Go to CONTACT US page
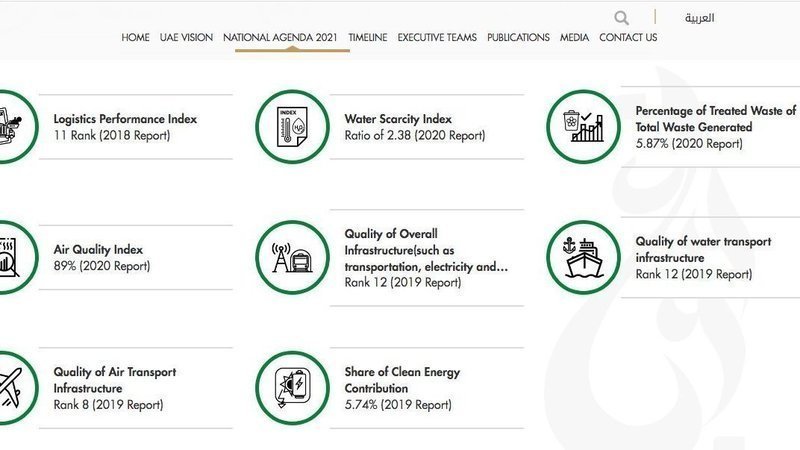The width and height of the screenshot is (800, 450). 628,38
